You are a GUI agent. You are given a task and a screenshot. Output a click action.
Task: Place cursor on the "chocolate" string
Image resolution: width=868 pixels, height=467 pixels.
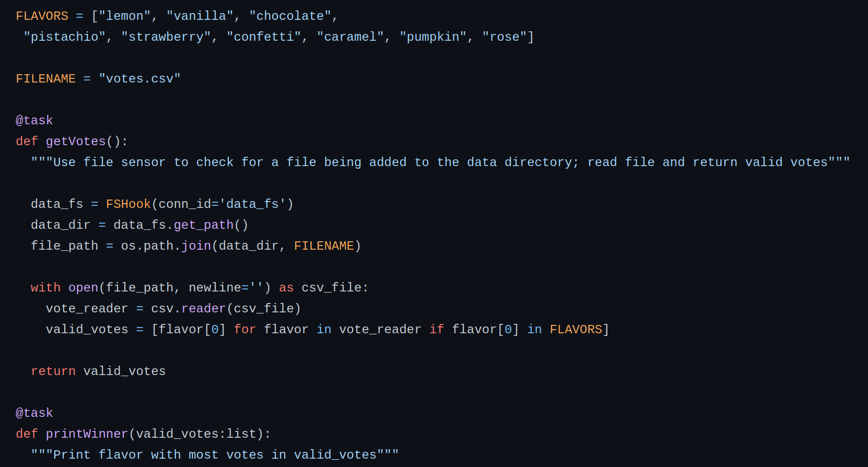pos(290,16)
